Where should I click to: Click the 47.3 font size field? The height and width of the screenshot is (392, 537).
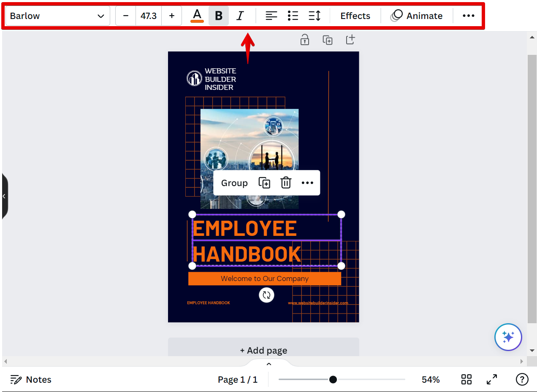click(149, 16)
